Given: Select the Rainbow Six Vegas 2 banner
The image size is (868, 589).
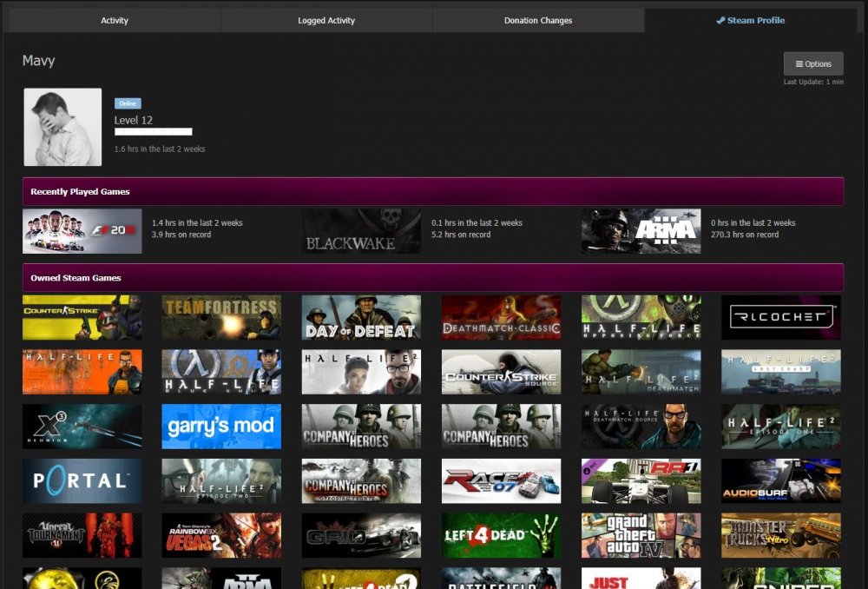Looking at the screenshot, I should 221,534.
